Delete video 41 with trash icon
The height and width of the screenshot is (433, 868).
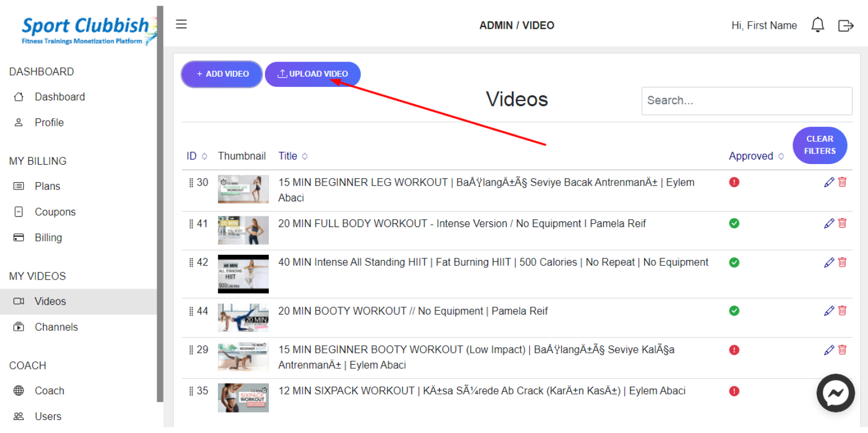pos(842,223)
